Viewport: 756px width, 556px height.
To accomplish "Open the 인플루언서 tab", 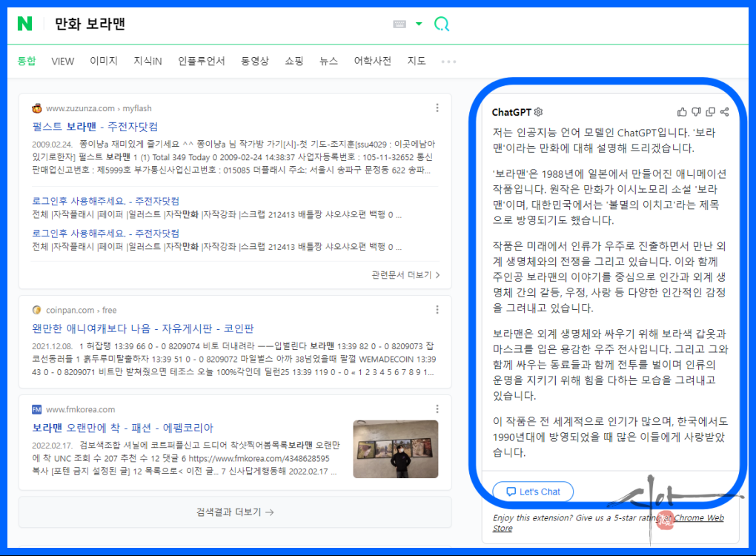I will (x=201, y=61).
